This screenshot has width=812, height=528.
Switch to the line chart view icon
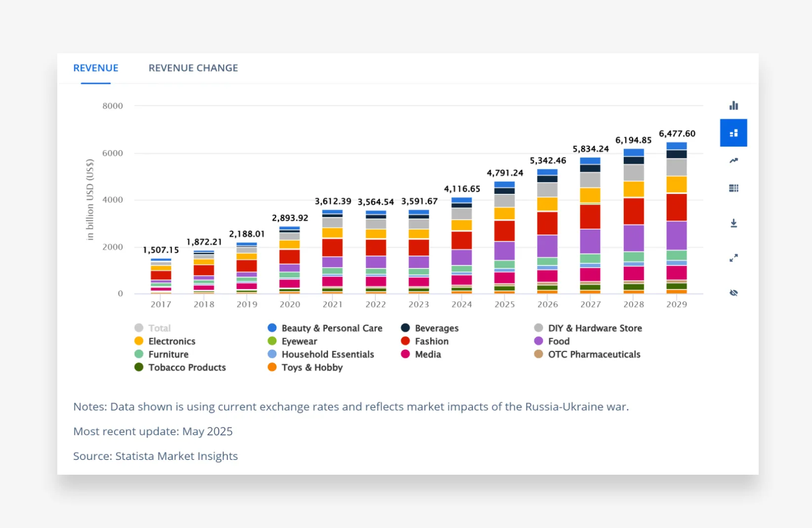coord(733,160)
